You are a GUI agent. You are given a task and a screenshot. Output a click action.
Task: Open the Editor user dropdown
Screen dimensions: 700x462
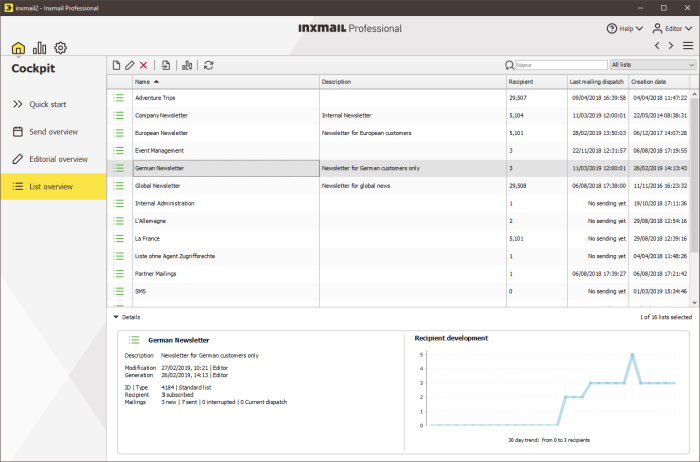click(672, 29)
